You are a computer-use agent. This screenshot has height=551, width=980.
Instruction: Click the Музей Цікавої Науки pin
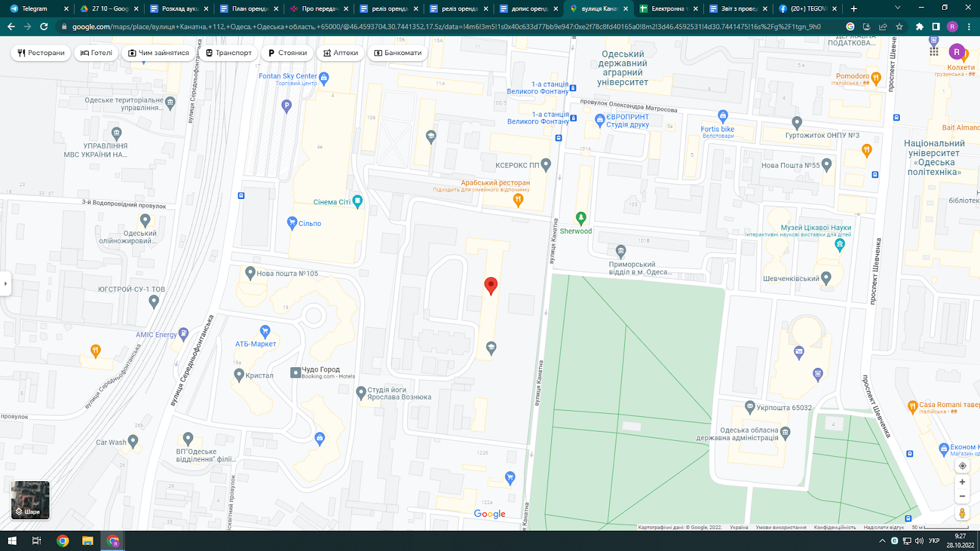840,245
